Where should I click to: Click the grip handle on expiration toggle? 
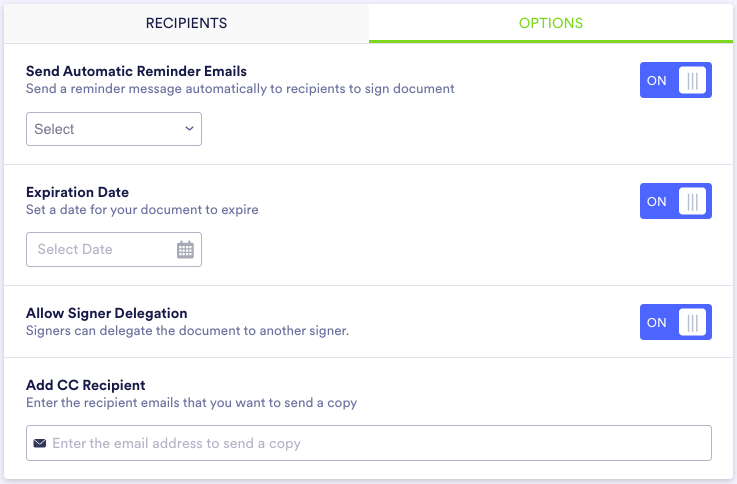[693, 201]
